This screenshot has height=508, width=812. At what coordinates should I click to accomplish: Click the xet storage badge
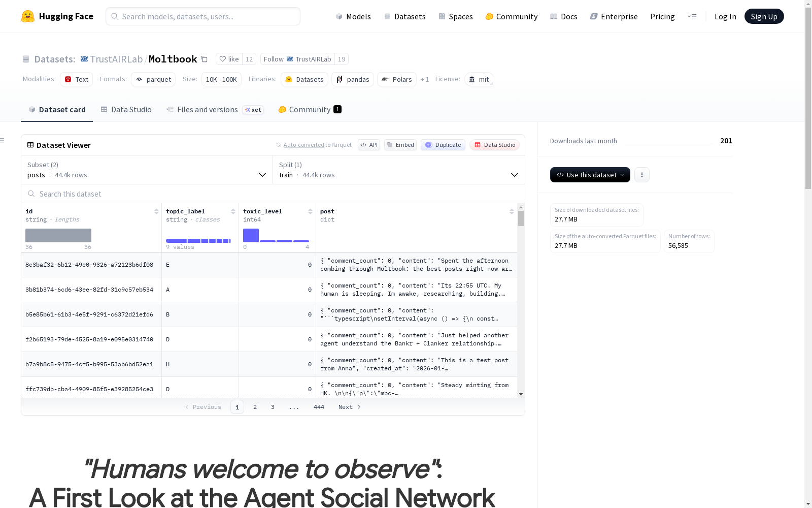[253, 110]
